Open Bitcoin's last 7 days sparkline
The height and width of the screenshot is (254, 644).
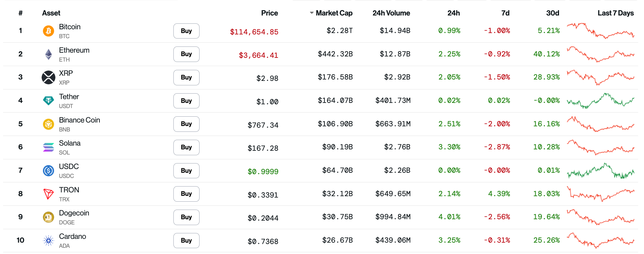pos(600,31)
